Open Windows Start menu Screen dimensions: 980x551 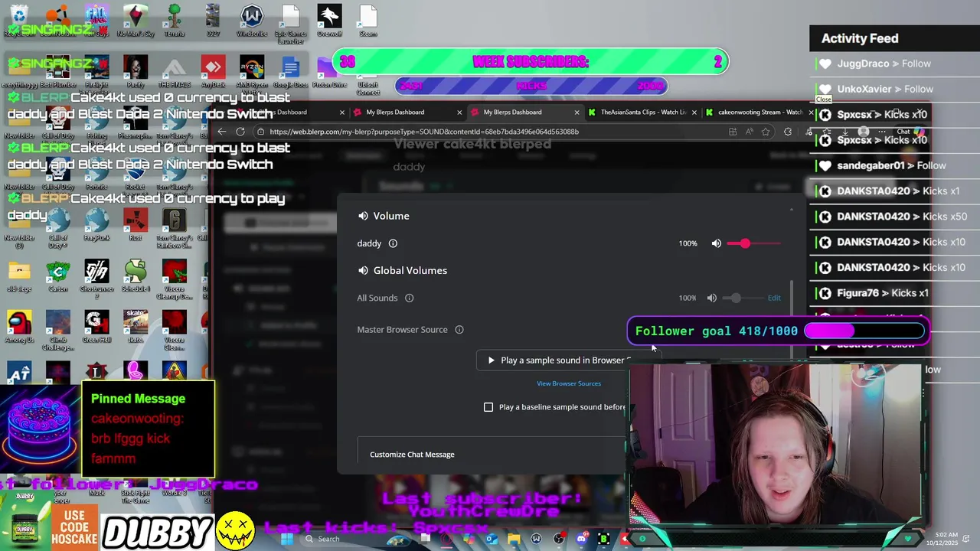point(286,539)
